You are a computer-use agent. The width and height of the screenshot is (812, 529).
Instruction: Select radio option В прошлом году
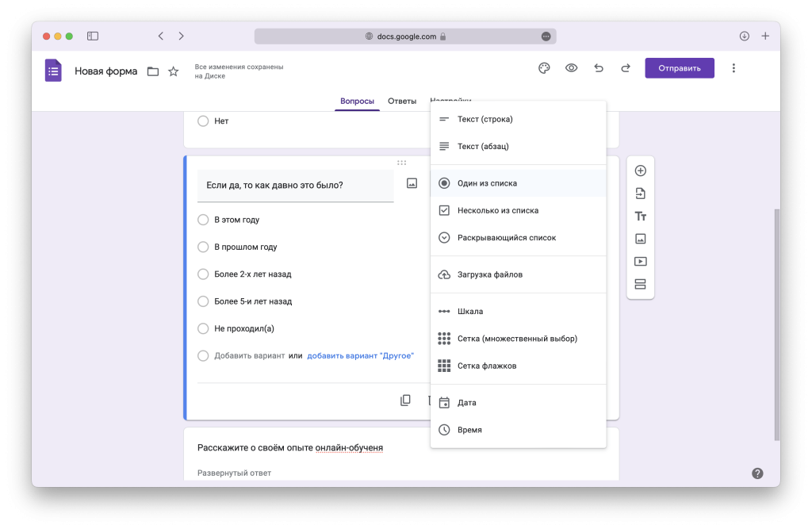coord(203,247)
